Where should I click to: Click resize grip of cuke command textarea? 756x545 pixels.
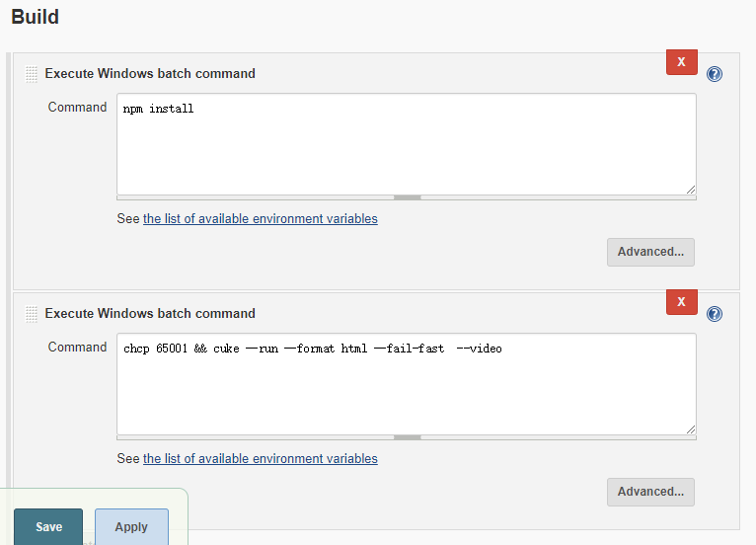coord(690,428)
